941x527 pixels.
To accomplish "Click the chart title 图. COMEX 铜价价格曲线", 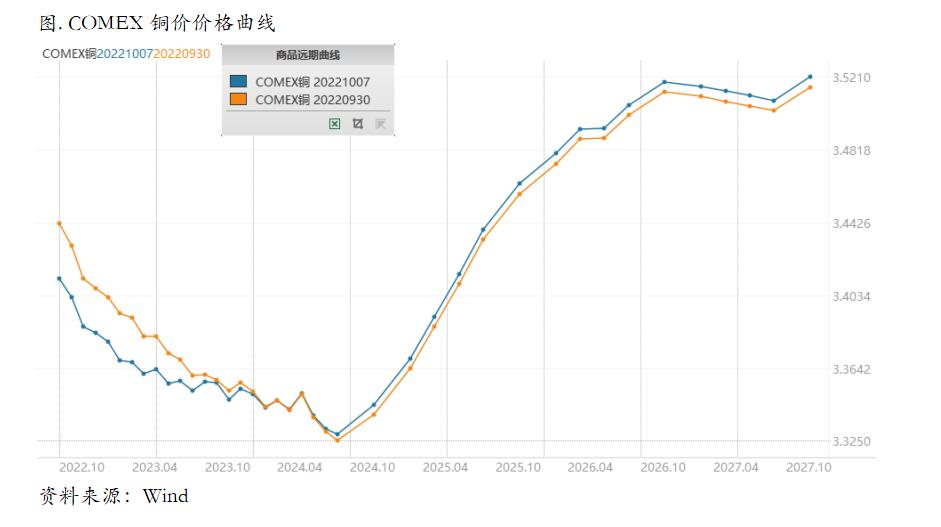I will pyautogui.click(x=157, y=23).
